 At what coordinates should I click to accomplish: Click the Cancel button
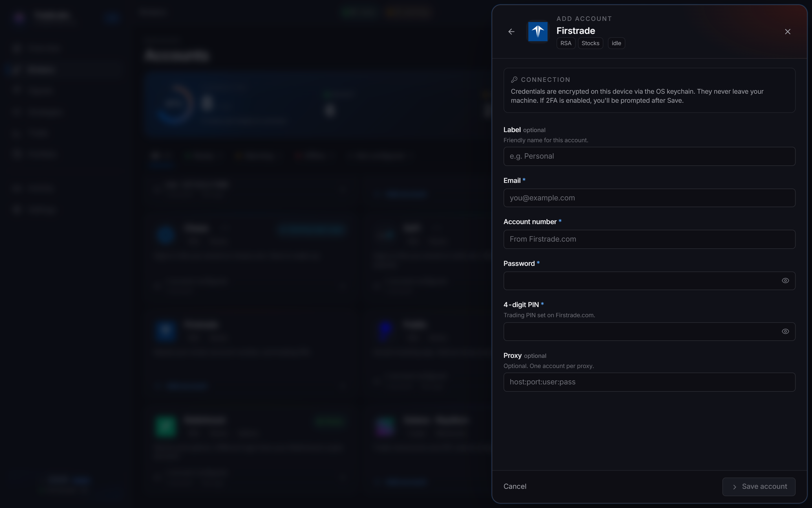click(515, 487)
